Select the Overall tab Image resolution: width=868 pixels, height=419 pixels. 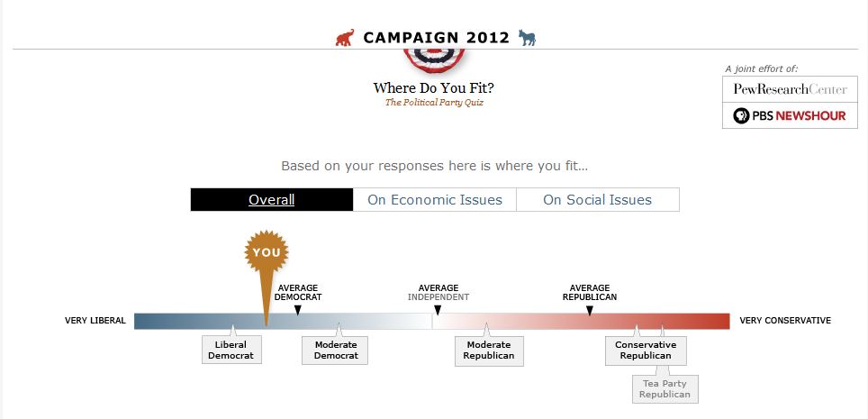[x=272, y=199]
